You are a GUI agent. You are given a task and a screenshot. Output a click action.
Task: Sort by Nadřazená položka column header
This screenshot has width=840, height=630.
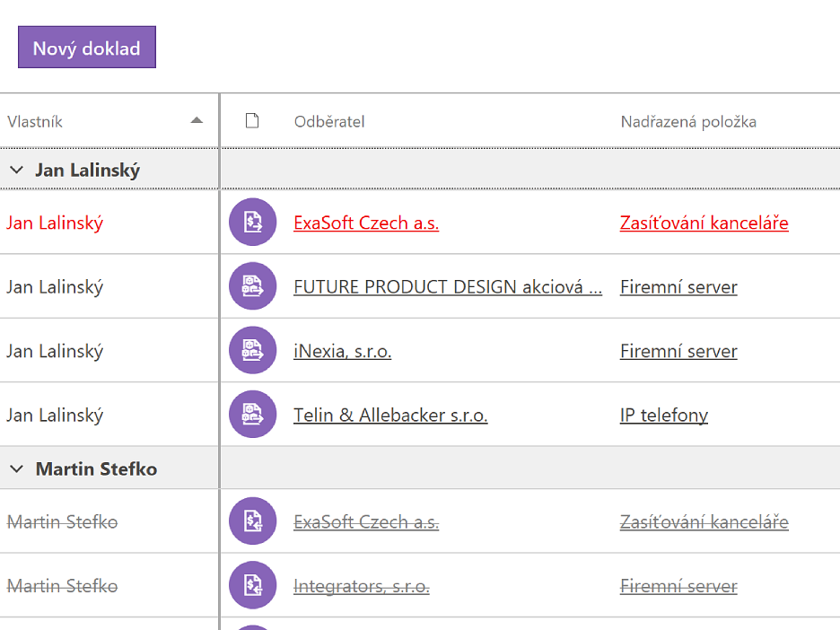[688, 122]
